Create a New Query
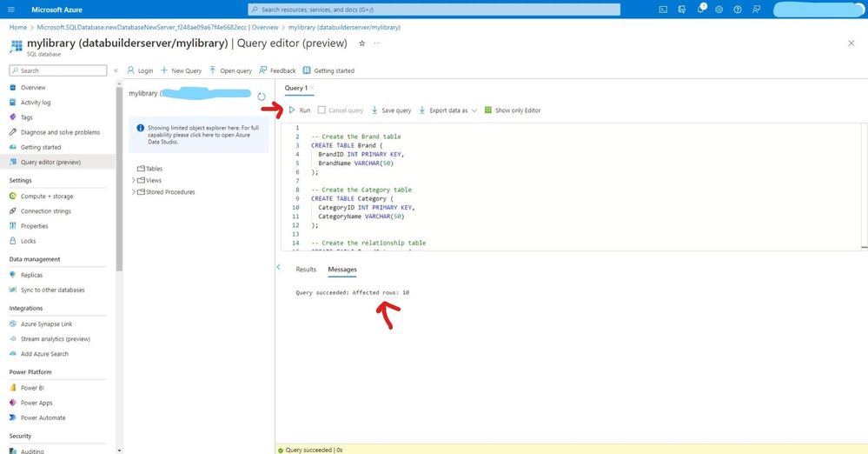Image resolution: width=868 pixels, height=454 pixels. pos(181,70)
